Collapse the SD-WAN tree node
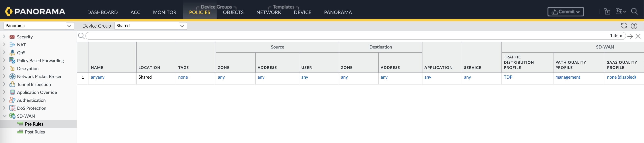 click(4, 116)
